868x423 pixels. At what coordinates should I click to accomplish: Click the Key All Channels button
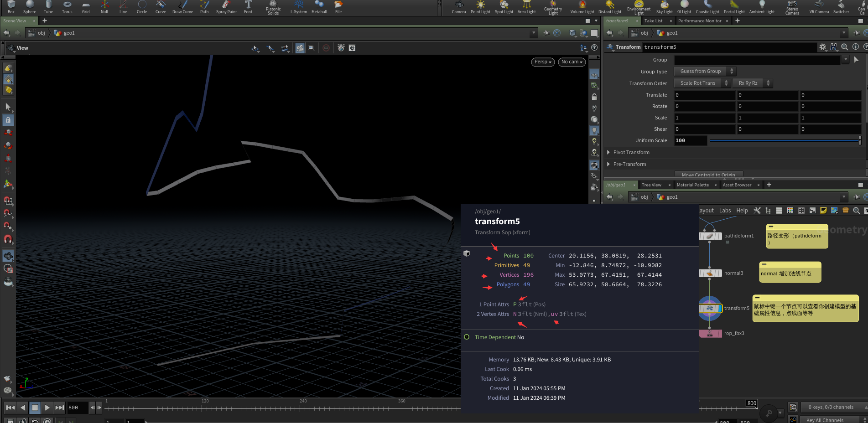[x=825, y=420]
